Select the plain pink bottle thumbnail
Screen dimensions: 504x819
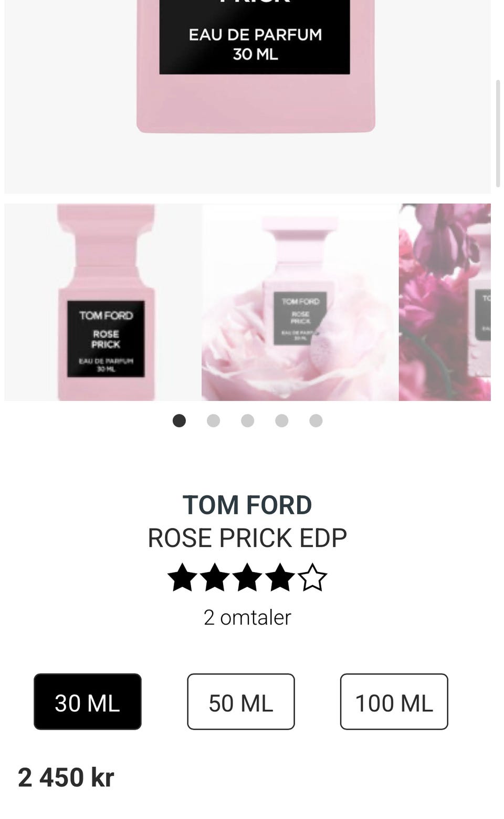tap(103, 302)
